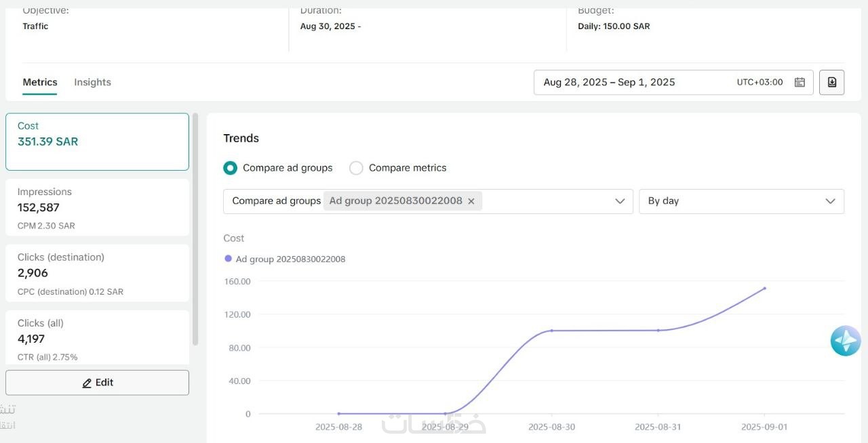This screenshot has height=443, width=868.
Task: Click the floating blue sparkle assistant icon
Action: [x=845, y=341]
